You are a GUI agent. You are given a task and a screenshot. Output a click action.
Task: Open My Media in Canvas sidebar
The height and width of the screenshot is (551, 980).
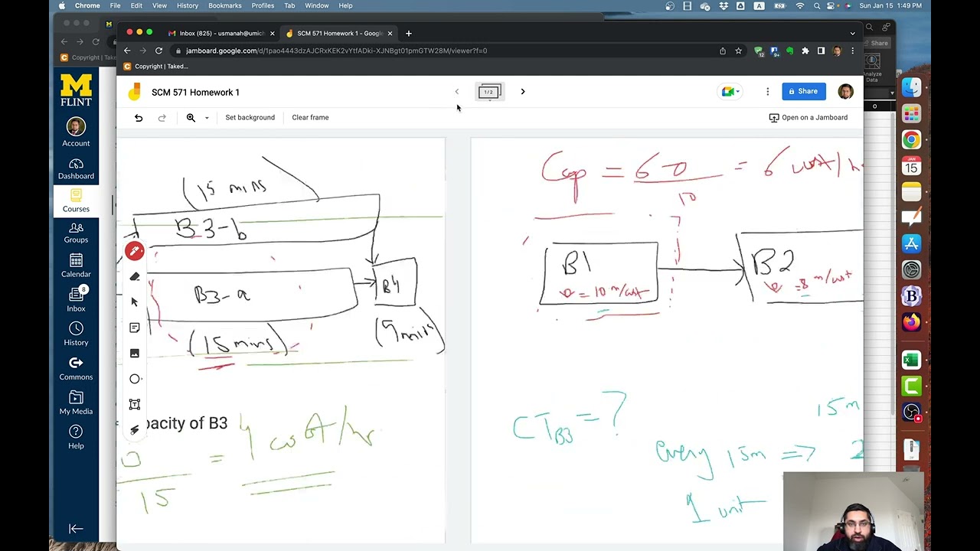76,403
